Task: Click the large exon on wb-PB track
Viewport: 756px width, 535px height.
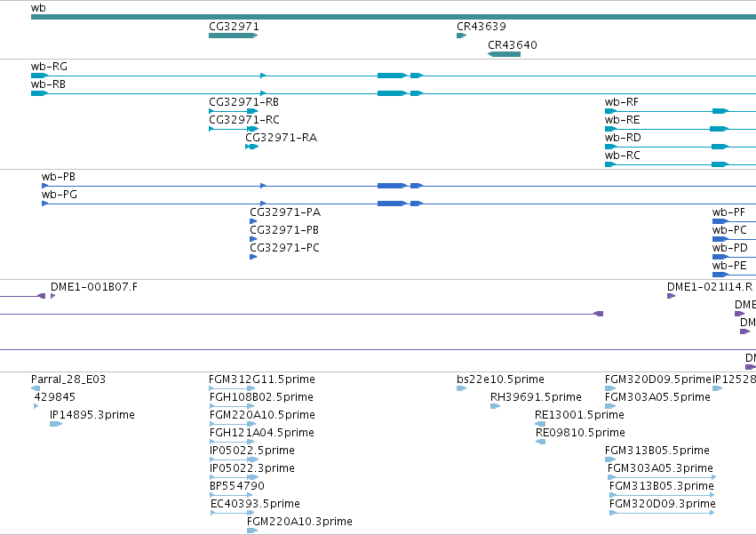Action: click(x=392, y=186)
